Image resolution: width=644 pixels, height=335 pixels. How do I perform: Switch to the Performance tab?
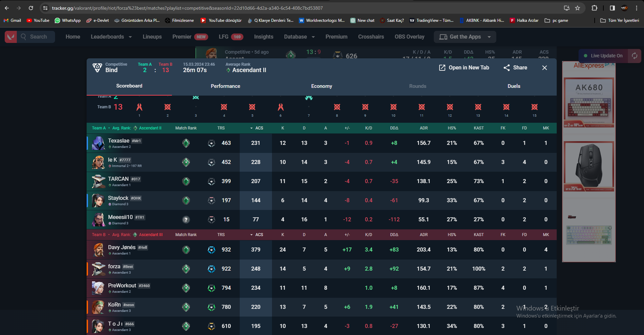pos(226,86)
